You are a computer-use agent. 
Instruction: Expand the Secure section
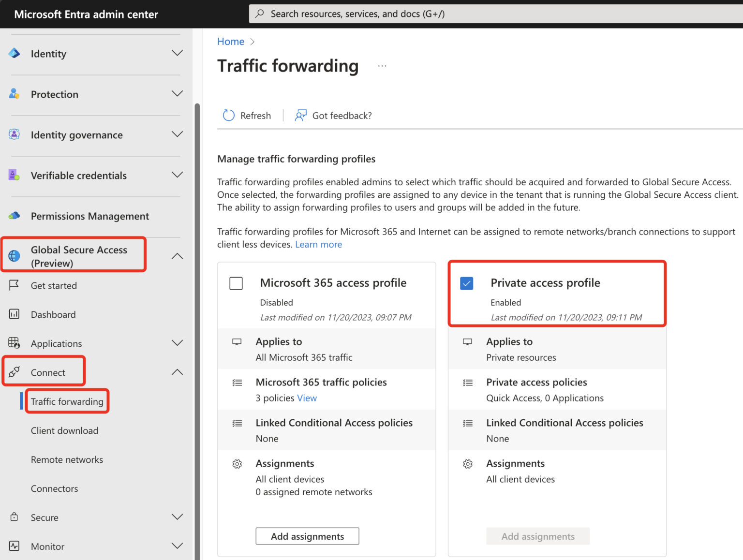coord(177,516)
